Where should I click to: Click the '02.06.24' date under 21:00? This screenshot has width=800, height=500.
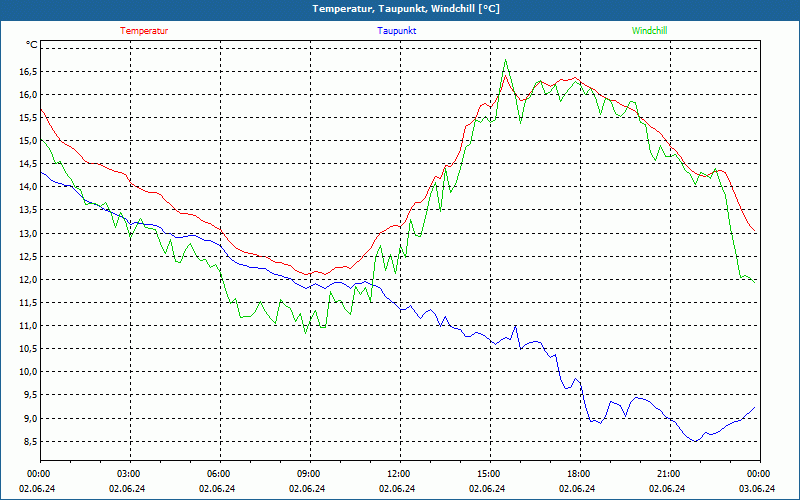667,489
